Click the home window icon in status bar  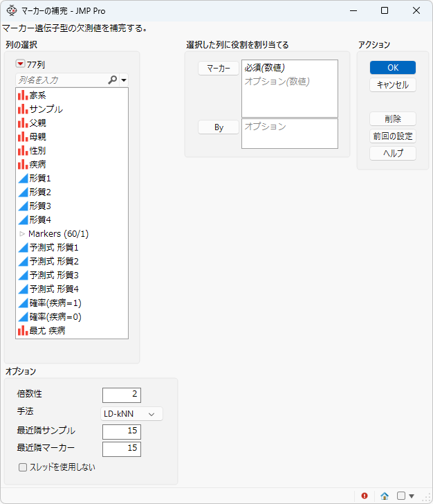384,496
